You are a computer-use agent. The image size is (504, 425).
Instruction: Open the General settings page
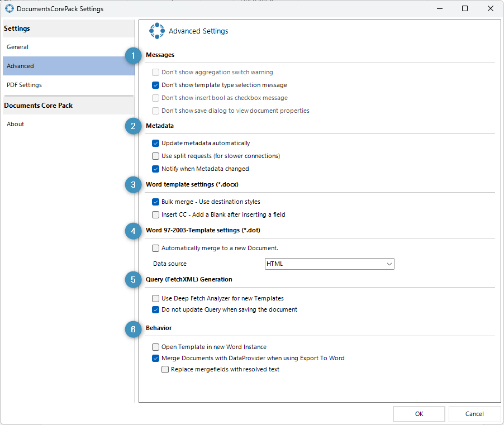[x=69, y=47]
